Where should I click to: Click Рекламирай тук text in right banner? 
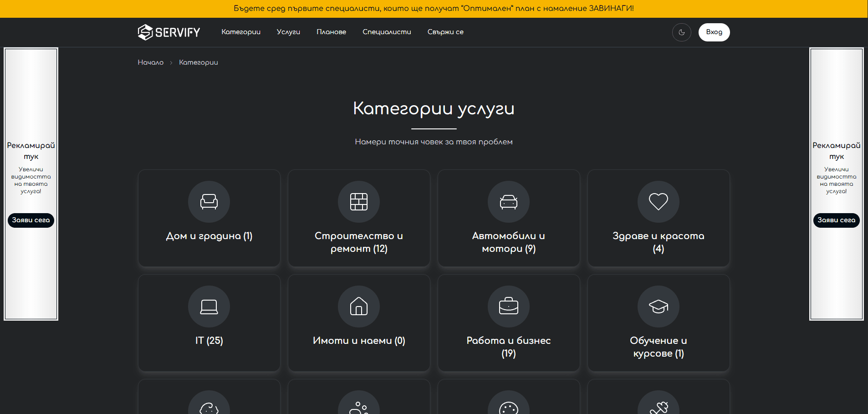point(837,151)
